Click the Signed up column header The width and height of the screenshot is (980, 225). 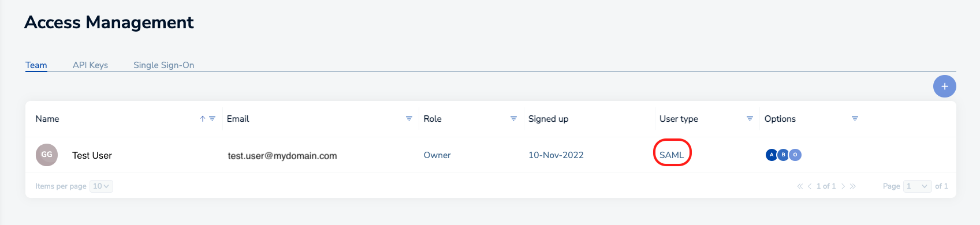548,119
